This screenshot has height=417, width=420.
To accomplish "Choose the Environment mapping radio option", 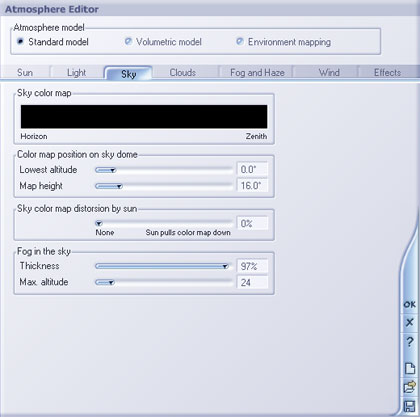I will point(240,42).
